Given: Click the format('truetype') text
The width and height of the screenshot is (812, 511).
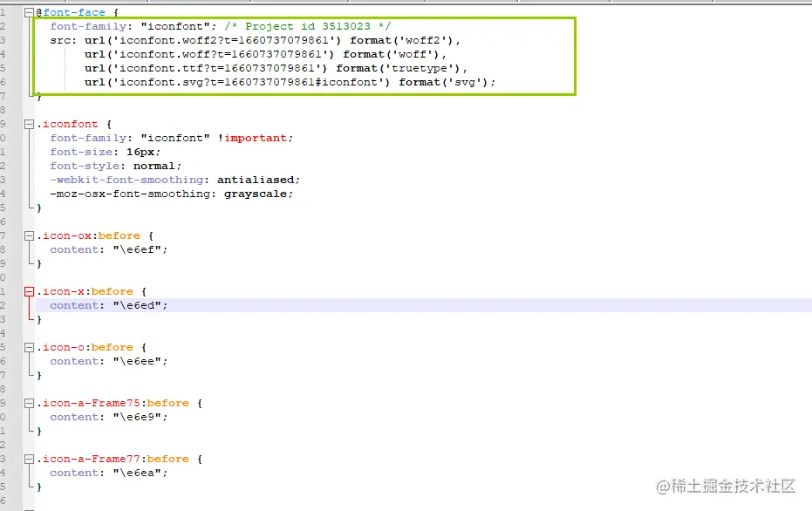Looking at the screenshot, I should [401, 68].
